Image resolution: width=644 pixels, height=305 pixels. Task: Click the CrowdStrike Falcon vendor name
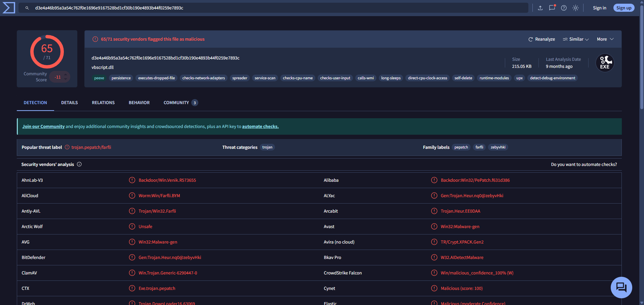point(343,273)
